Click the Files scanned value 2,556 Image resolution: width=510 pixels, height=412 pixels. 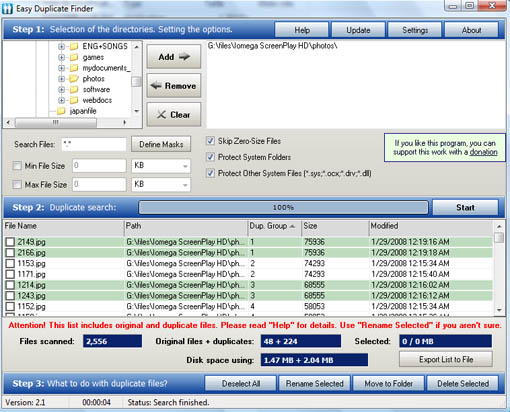(x=112, y=341)
